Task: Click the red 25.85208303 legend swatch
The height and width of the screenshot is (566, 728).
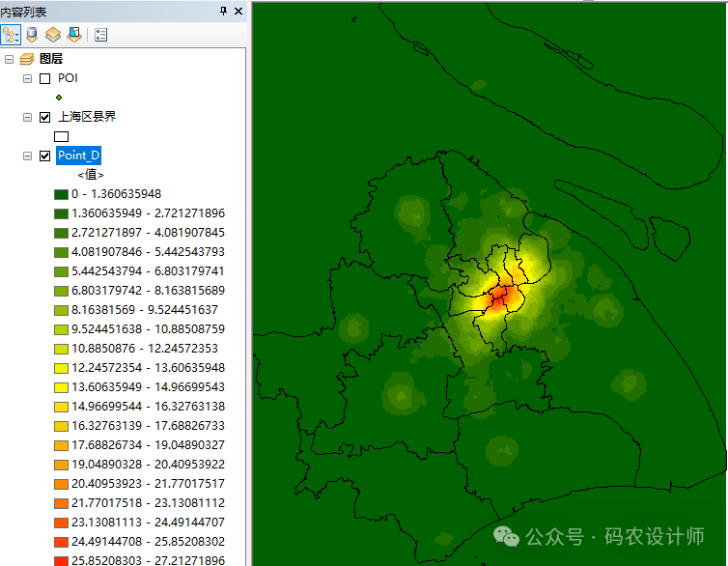Action: coord(61,560)
